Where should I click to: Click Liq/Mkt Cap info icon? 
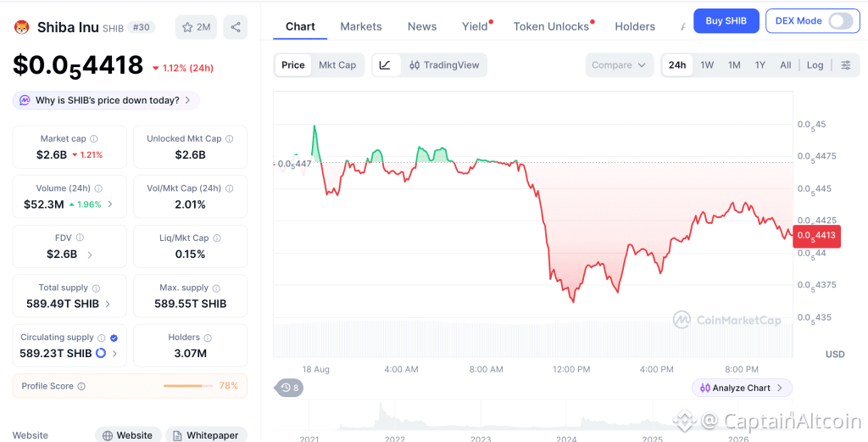click(217, 238)
